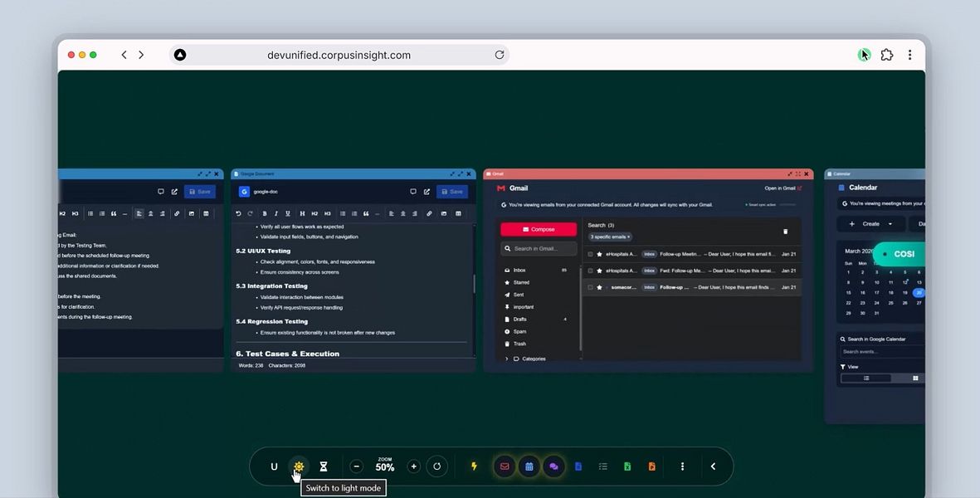Click the hourglass icon in bottom dock

323,466
